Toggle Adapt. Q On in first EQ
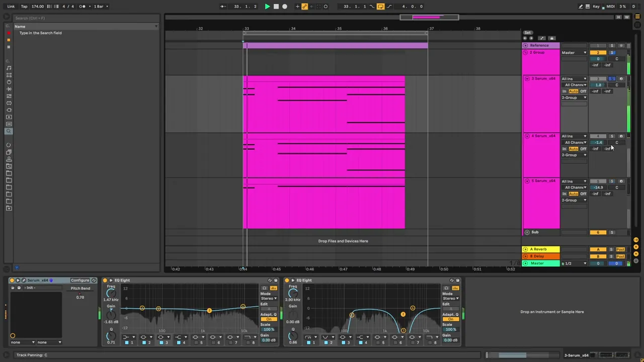 [269, 319]
